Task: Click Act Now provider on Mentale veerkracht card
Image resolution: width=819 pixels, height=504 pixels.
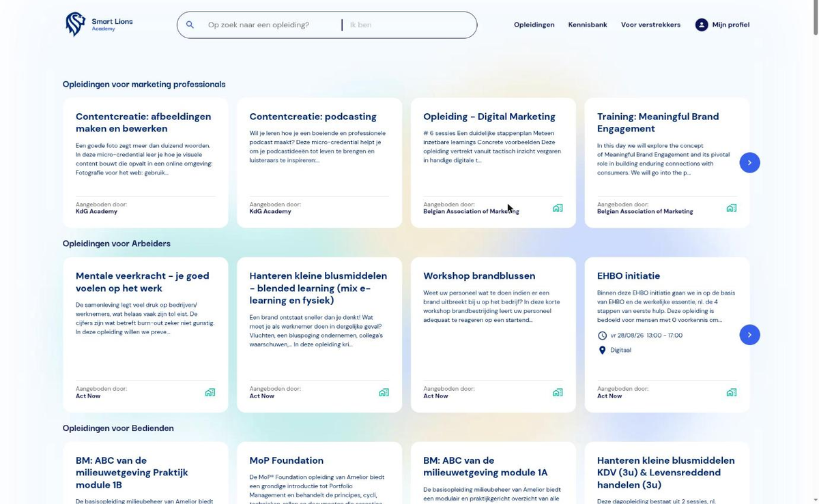Action: [88, 396]
